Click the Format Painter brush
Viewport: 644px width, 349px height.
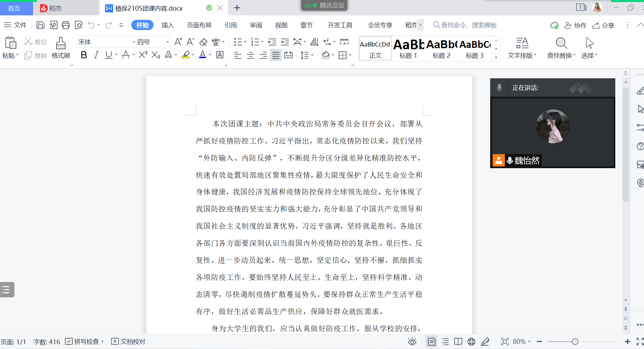tap(61, 43)
